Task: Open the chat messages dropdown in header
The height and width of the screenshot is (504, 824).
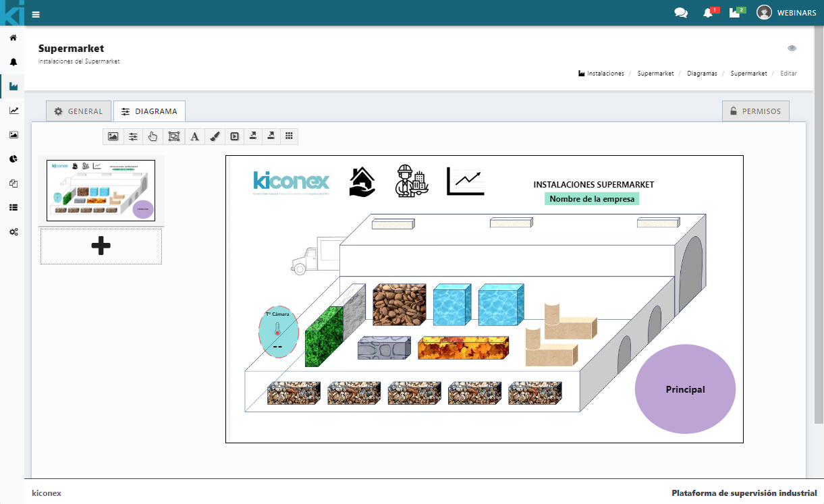Action: [x=681, y=13]
